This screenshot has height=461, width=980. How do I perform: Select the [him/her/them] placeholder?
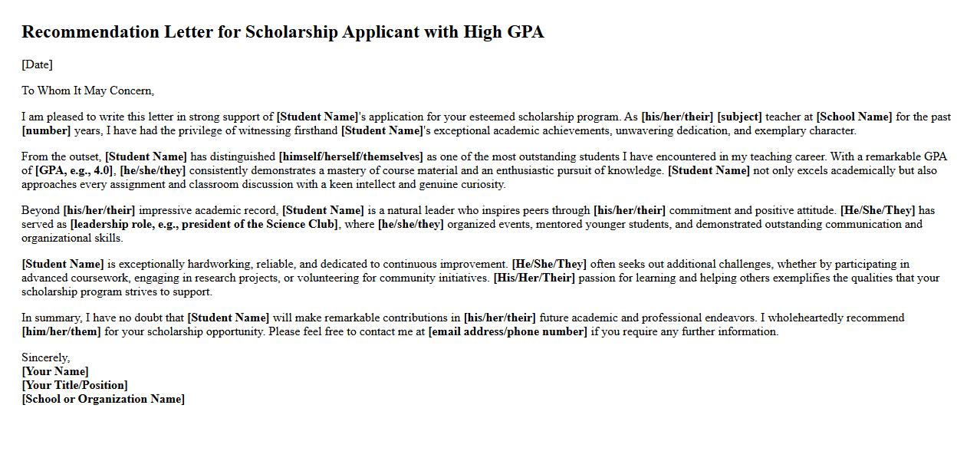(x=61, y=331)
